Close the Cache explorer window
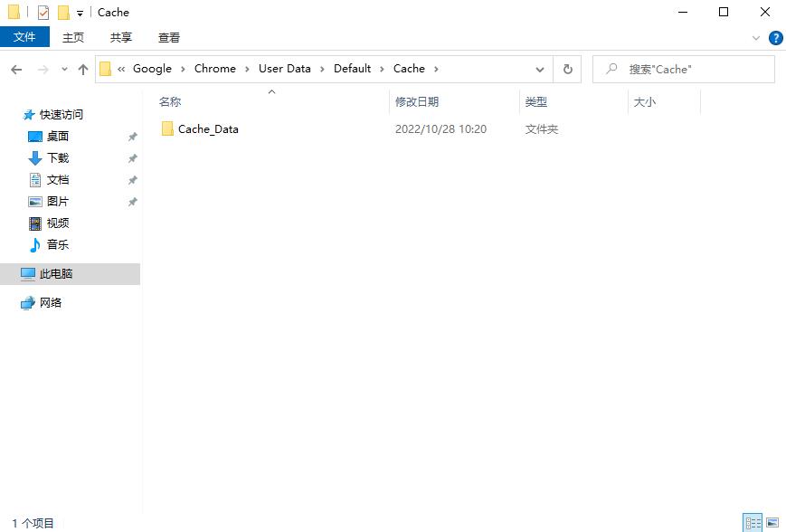The height and width of the screenshot is (532, 786). click(765, 12)
